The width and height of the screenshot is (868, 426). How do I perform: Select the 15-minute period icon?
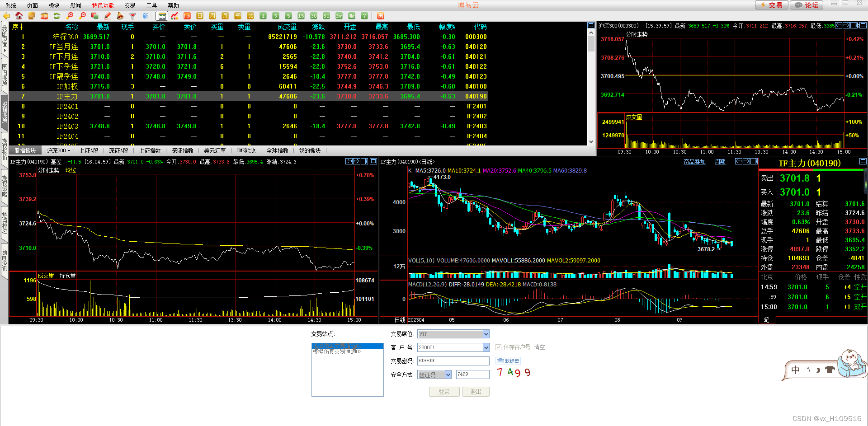tap(301, 16)
